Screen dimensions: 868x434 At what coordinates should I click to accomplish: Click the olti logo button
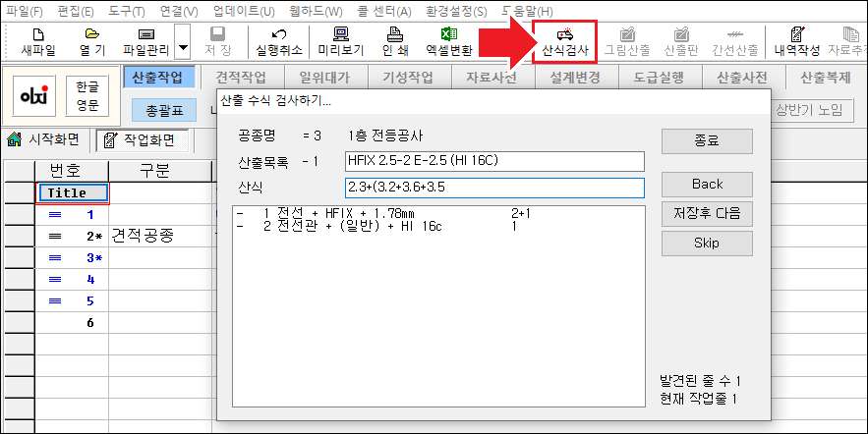[33, 95]
